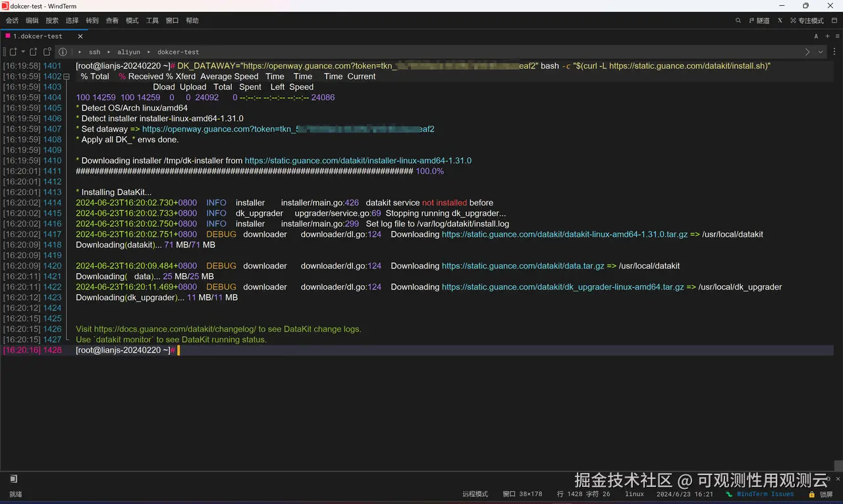Image resolution: width=843 pixels, height=504 pixels.
Task: Click the layout panel icon beside 专注模式
Action: [834, 20]
